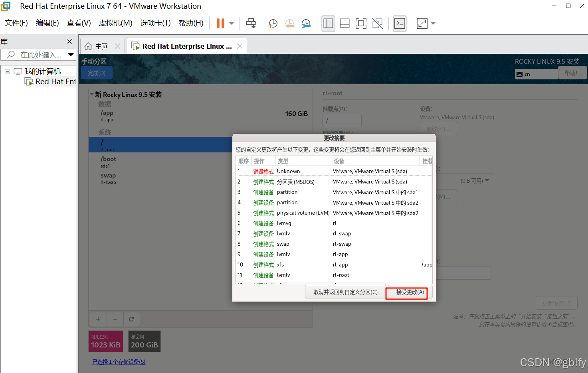Click the stretch guest display icon
This screenshot has width=588, height=373.
click(422, 24)
